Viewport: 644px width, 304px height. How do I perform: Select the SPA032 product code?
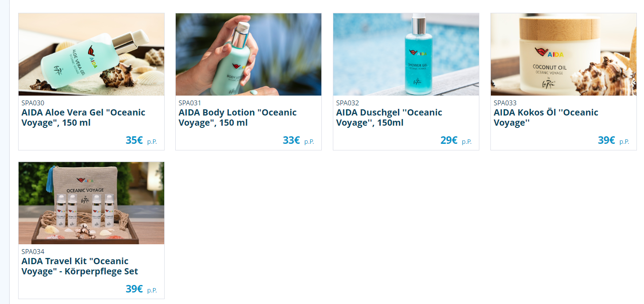(347, 103)
